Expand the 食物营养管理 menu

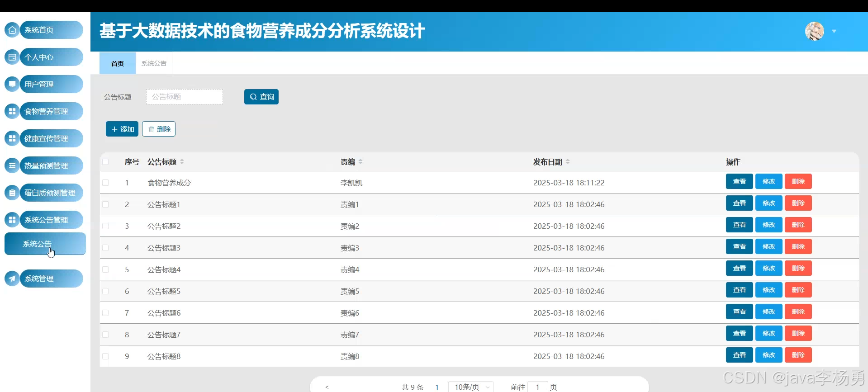click(x=51, y=111)
